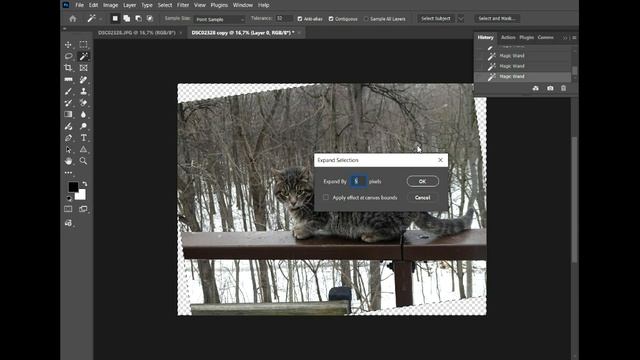Select the Triangle shape tool

tap(83, 150)
